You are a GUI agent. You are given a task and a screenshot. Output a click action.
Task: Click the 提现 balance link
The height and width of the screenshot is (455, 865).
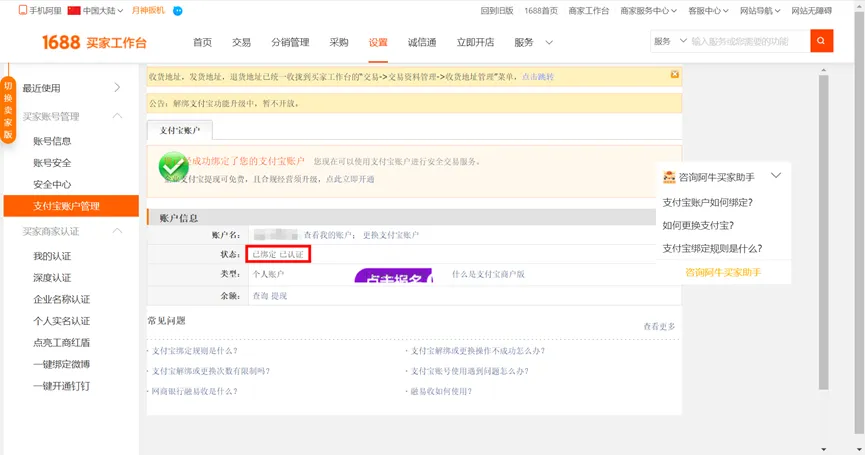(x=279, y=296)
